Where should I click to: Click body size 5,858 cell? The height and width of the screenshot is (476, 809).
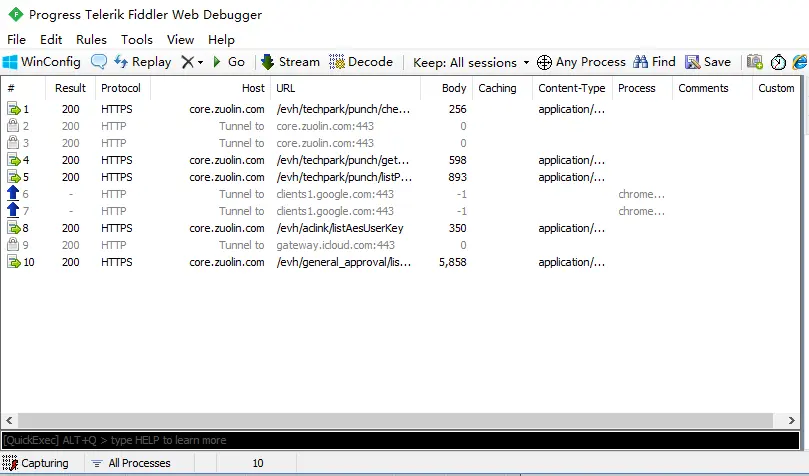click(452, 262)
